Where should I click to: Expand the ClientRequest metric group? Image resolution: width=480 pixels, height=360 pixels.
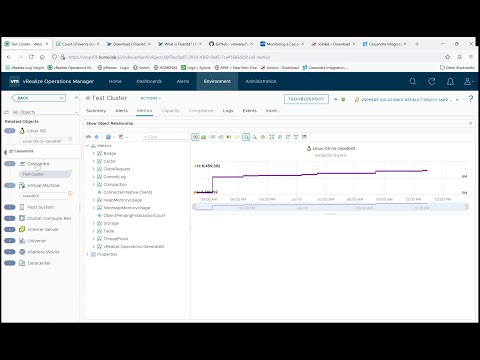(x=94, y=169)
